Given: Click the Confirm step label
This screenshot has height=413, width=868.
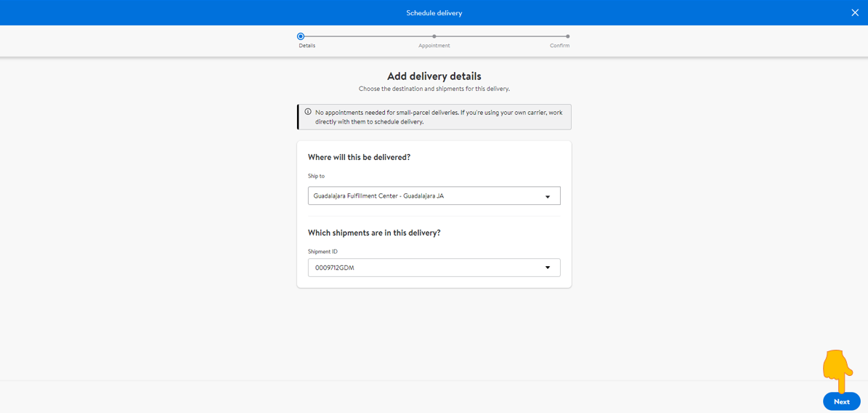Looking at the screenshot, I should click(560, 46).
